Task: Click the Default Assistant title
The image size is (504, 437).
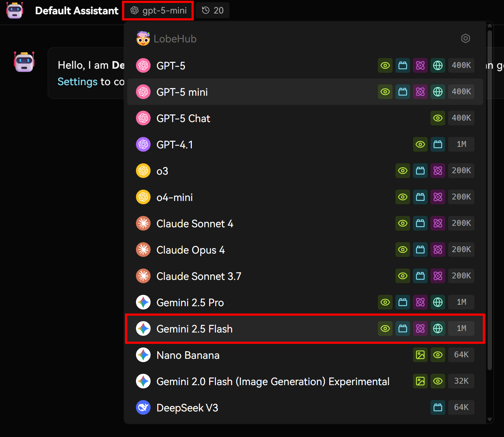Action: (x=76, y=10)
